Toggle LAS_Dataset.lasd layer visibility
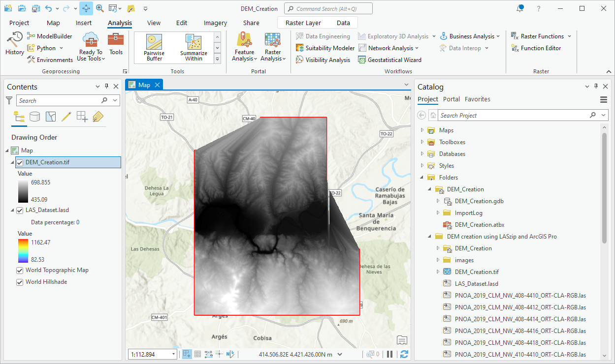This screenshot has width=615, height=364. tap(20, 210)
